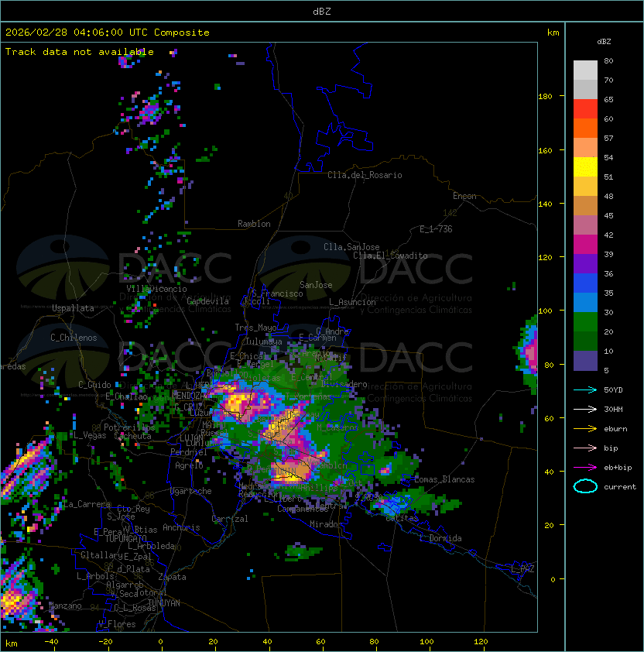Click the 'current' legend label

[x=620, y=487]
